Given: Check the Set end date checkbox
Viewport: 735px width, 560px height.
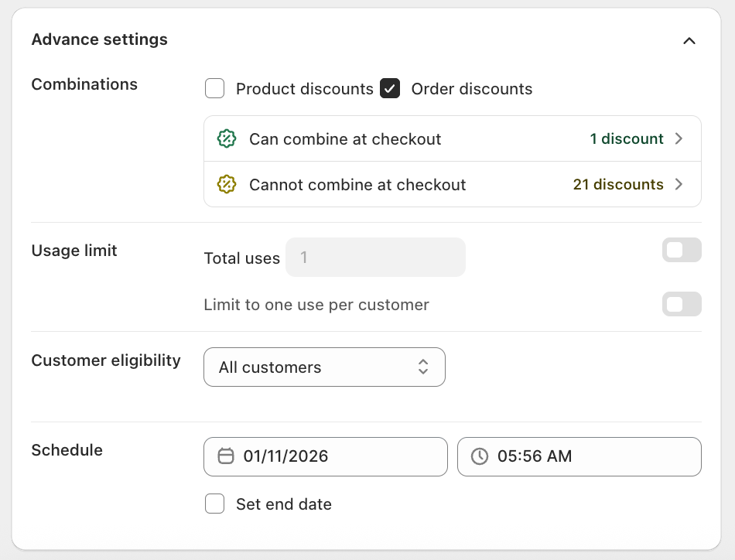Looking at the screenshot, I should [x=214, y=504].
